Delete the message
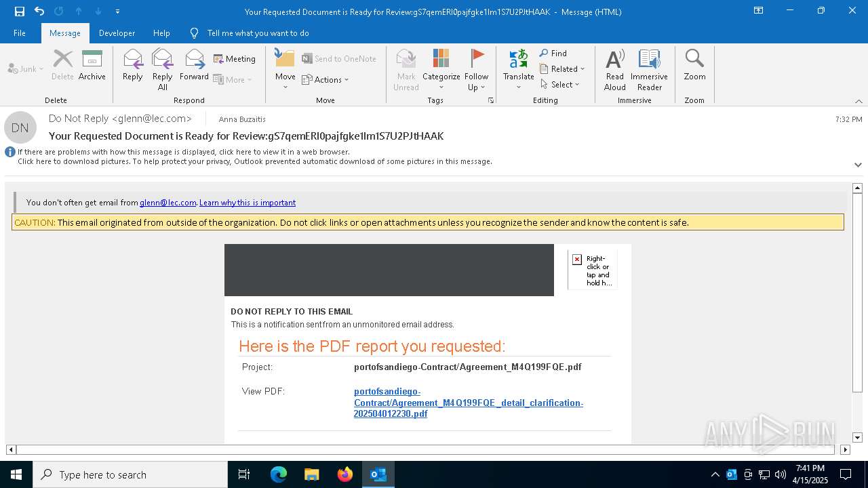 62,65
